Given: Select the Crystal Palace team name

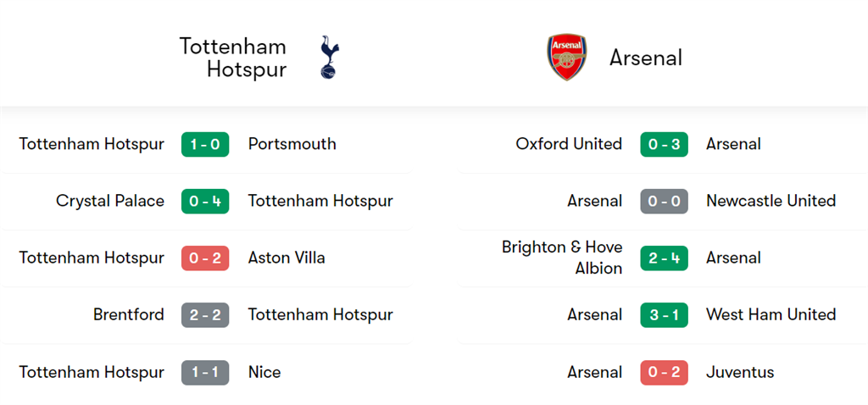Looking at the screenshot, I should click(x=110, y=201).
